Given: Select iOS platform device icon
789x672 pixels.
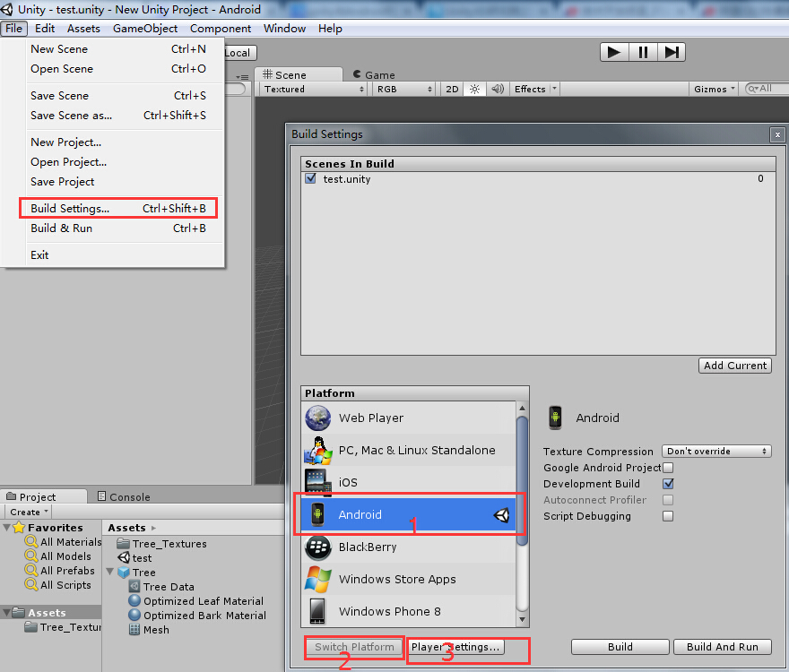Looking at the screenshot, I should click(x=318, y=482).
